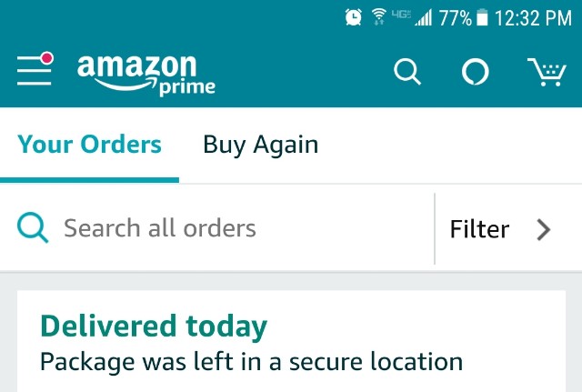
Task: Tap the teal search icon in orders
Action: pos(33,227)
